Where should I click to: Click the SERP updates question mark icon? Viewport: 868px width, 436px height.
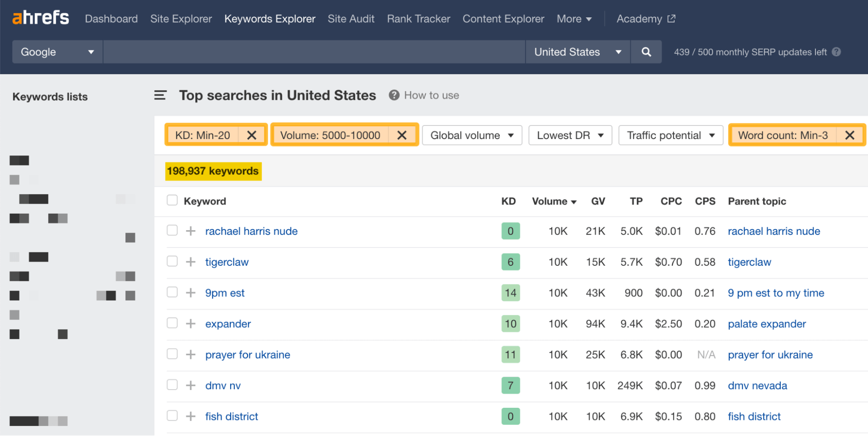pos(837,52)
